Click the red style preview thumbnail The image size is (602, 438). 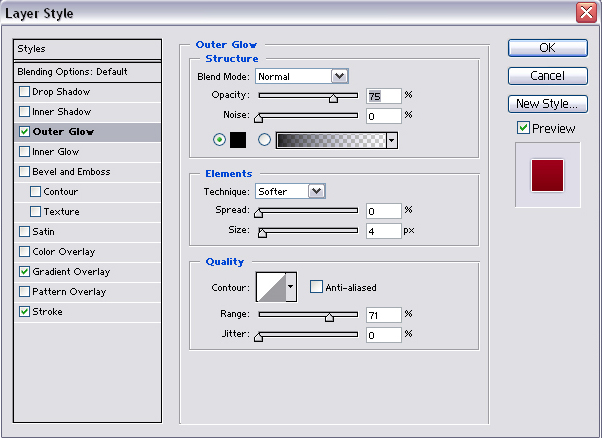pyautogui.click(x=546, y=175)
